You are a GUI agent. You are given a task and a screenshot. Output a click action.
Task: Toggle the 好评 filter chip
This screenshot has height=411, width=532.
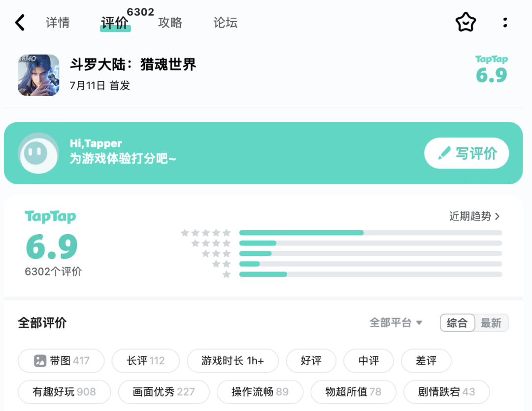click(x=311, y=361)
